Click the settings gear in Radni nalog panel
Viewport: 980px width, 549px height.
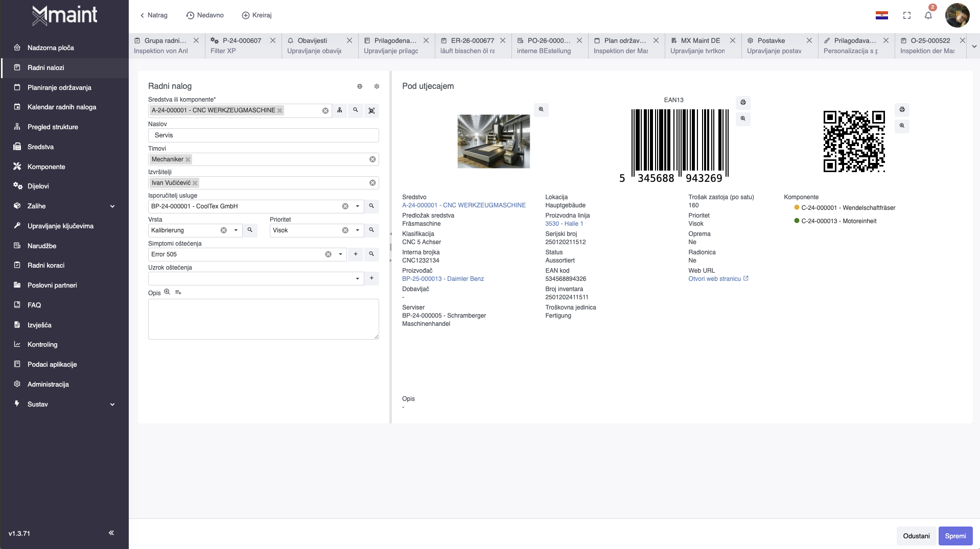coord(377,86)
